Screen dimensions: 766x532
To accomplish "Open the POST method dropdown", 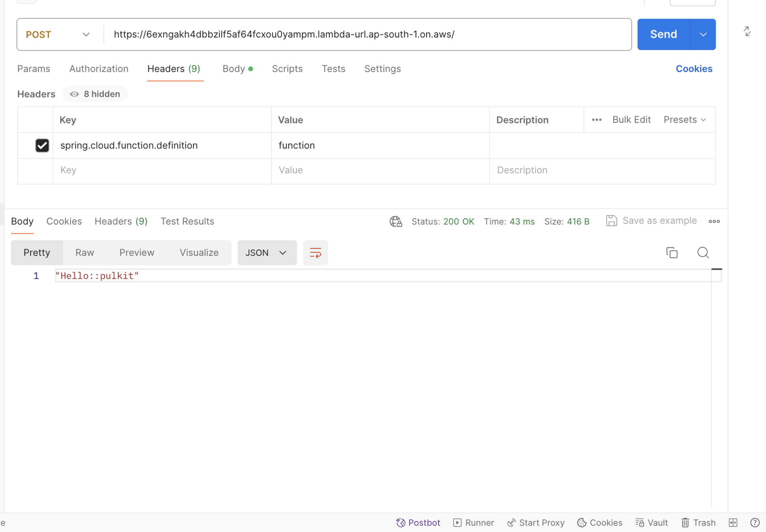I will coord(58,35).
